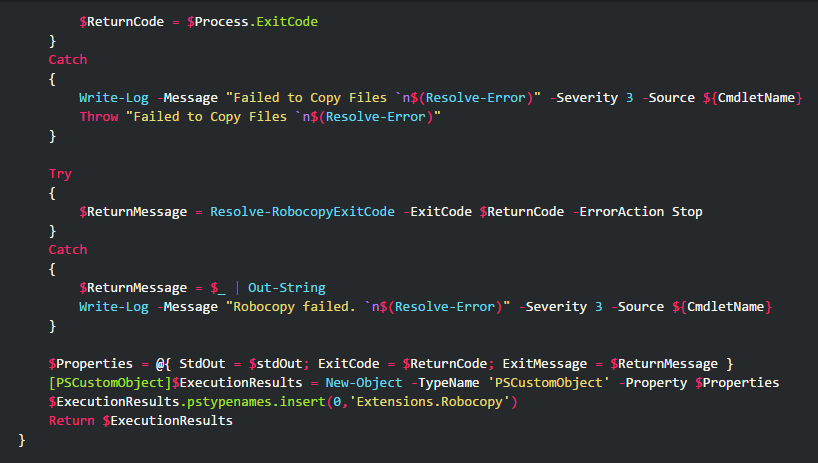Viewport: 818px width, 463px height.
Task: Click the Try keyword
Action: click(x=60, y=174)
